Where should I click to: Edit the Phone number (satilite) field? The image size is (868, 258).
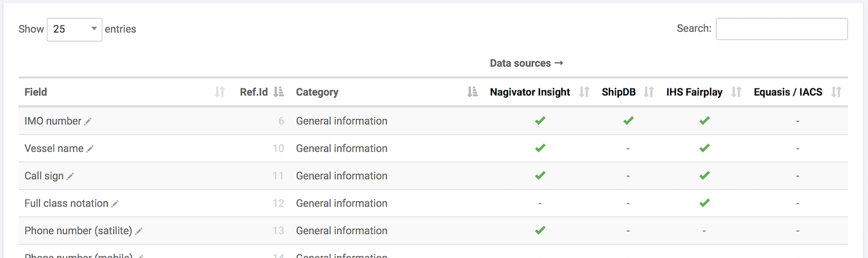click(x=139, y=231)
